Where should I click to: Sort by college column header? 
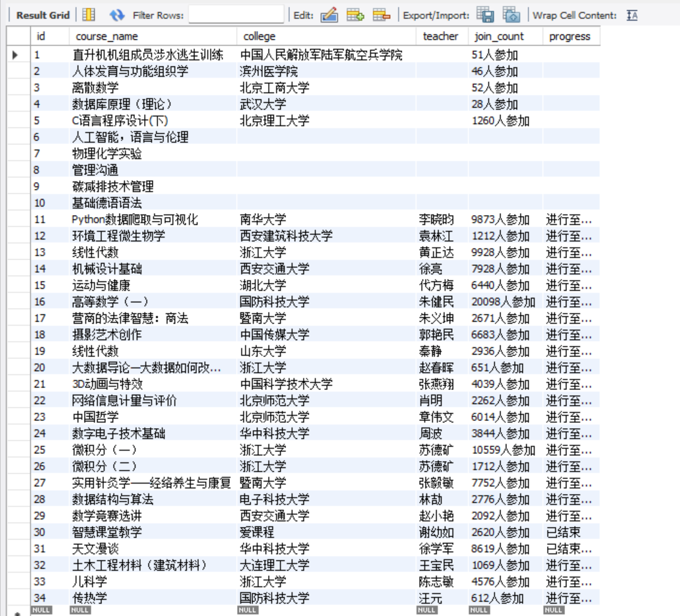[x=327, y=36]
